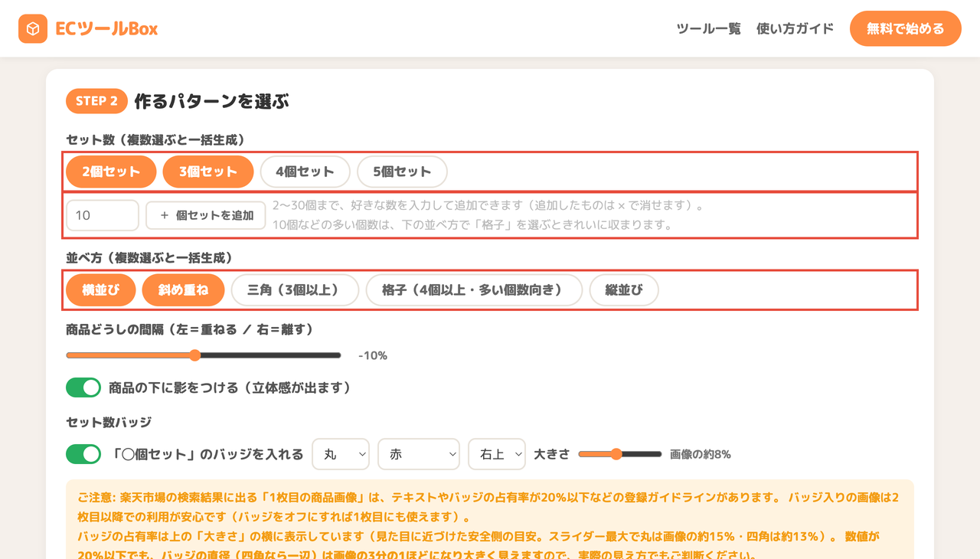
Task: Open the badge shape dropdown showing 丸
Action: [x=341, y=454]
